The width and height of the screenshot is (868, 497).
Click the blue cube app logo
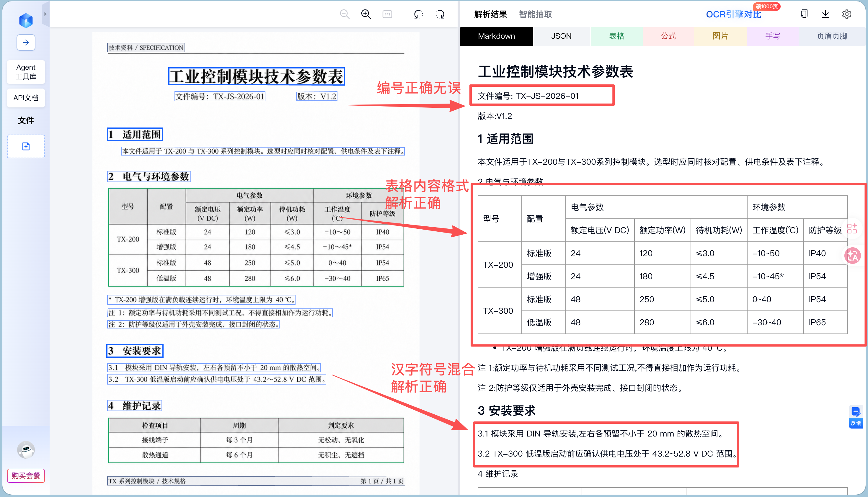tap(26, 20)
